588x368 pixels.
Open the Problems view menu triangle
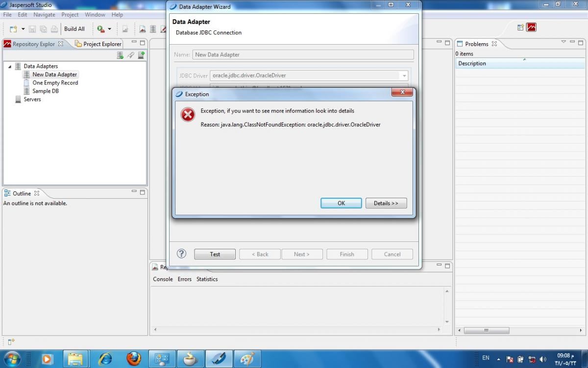pyautogui.click(x=563, y=42)
